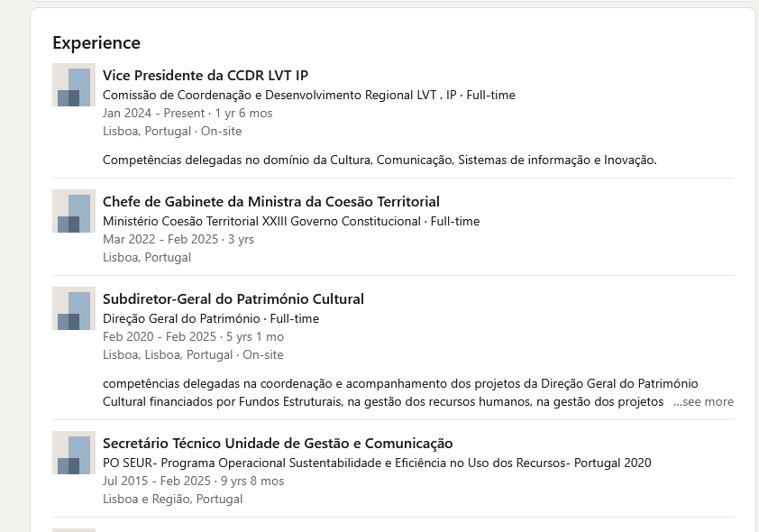Open company logo beside Chefe de Gabinete entry
The height and width of the screenshot is (532, 759).
(74, 211)
